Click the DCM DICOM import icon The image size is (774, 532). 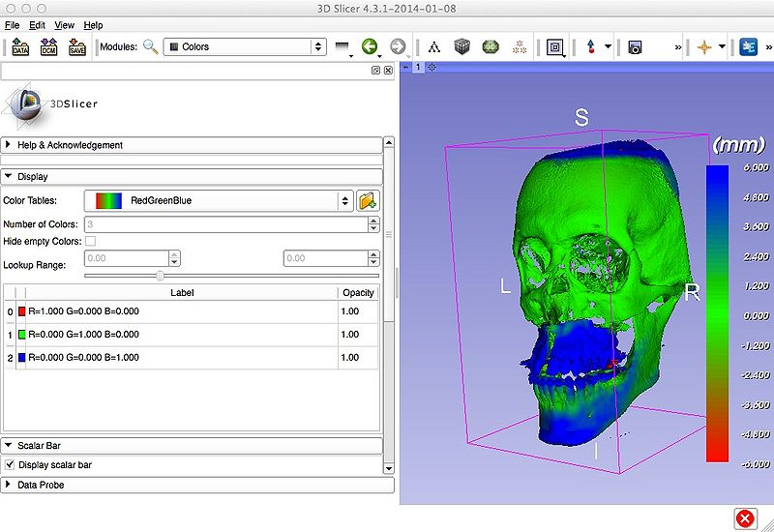point(48,46)
